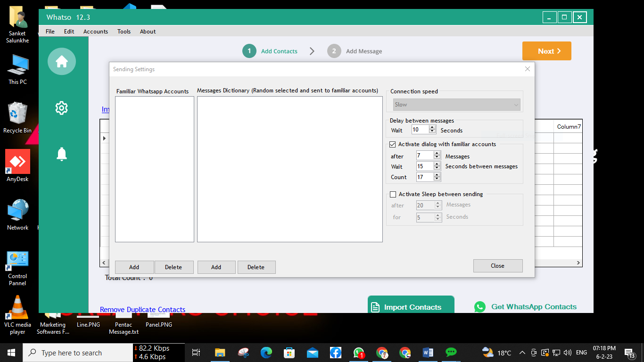Open the Home icon in sidebar
This screenshot has width=644, height=362.
(62, 61)
